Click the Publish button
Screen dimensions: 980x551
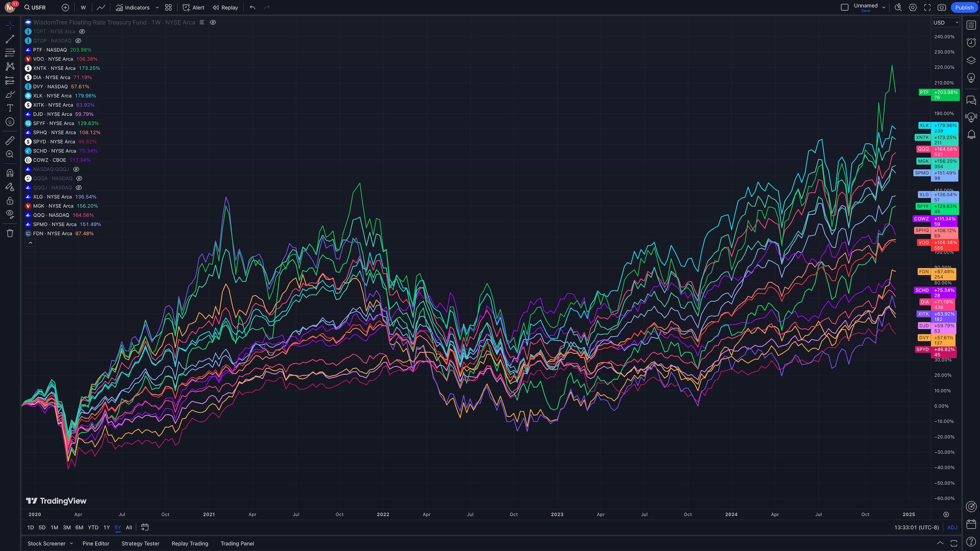tap(964, 7)
